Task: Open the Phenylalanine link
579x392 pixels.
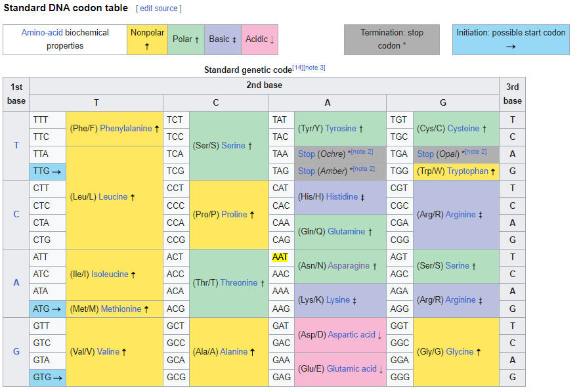Action: point(126,128)
